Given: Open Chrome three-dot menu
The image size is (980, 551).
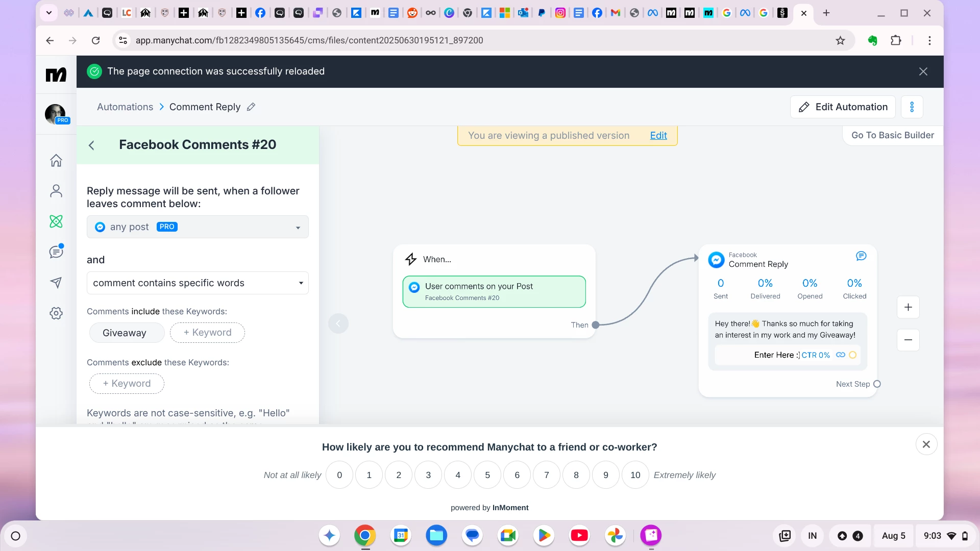Looking at the screenshot, I should click(929, 40).
